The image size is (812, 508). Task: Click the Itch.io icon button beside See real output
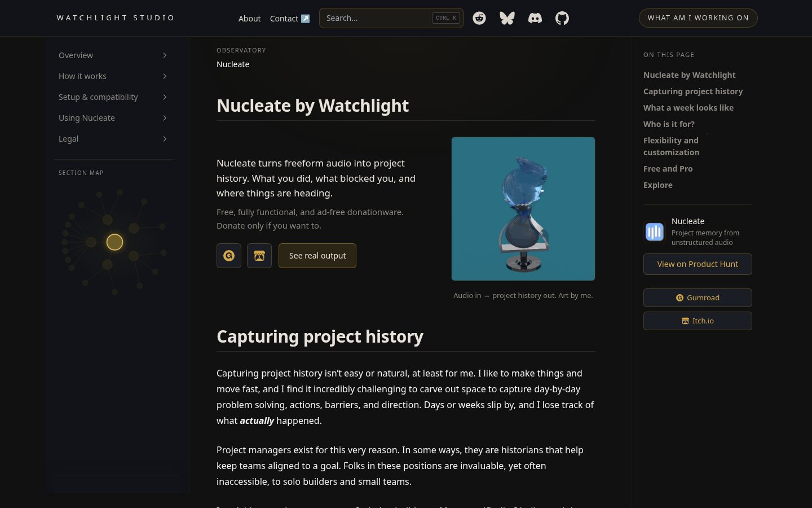point(259,256)
